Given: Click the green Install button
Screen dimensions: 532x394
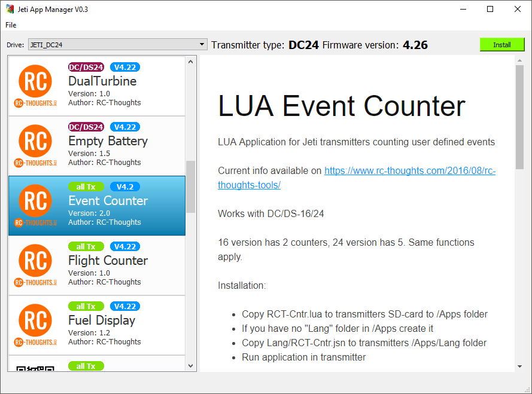Looking at the screenshot, I should click(502, 45).
